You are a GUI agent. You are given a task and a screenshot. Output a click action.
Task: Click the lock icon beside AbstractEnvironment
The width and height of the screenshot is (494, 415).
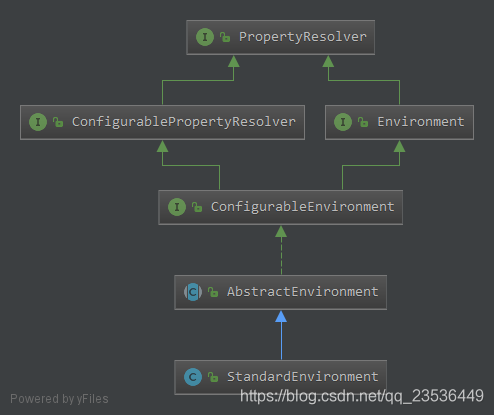click(x=213, y=292)
